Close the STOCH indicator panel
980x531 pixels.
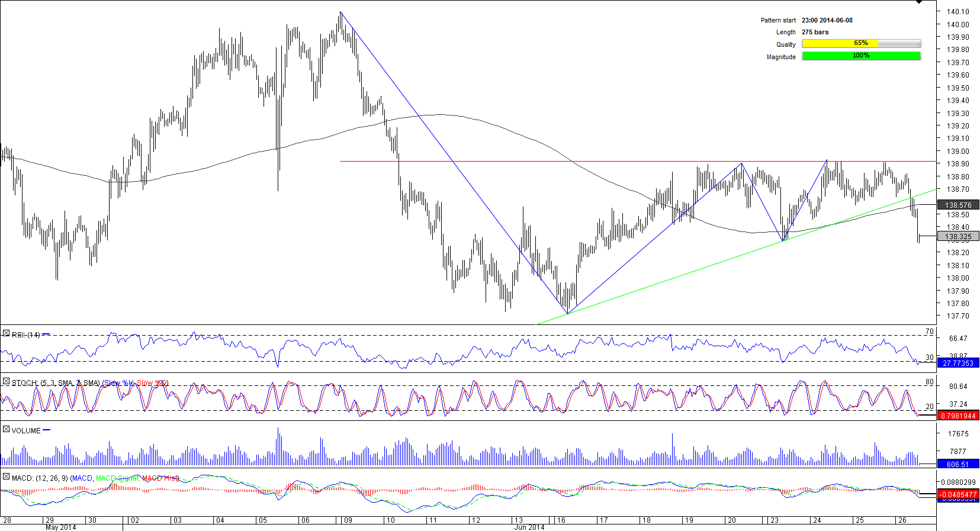pyautogui.click(x=6, y=382)
